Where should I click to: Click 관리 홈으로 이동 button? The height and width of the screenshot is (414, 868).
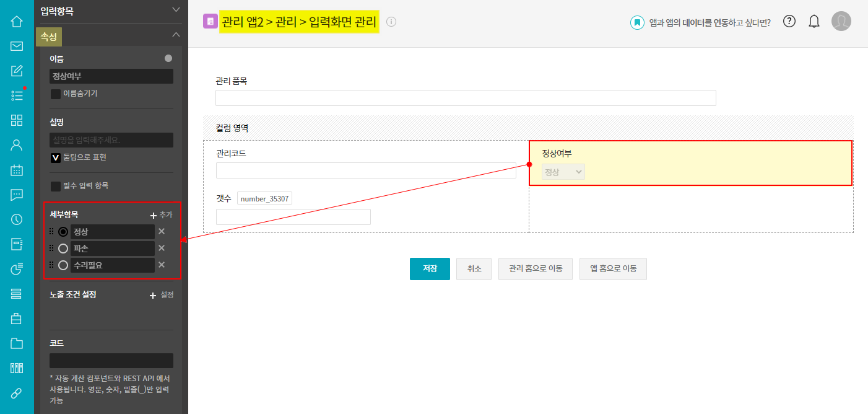(x=535, y=269)
